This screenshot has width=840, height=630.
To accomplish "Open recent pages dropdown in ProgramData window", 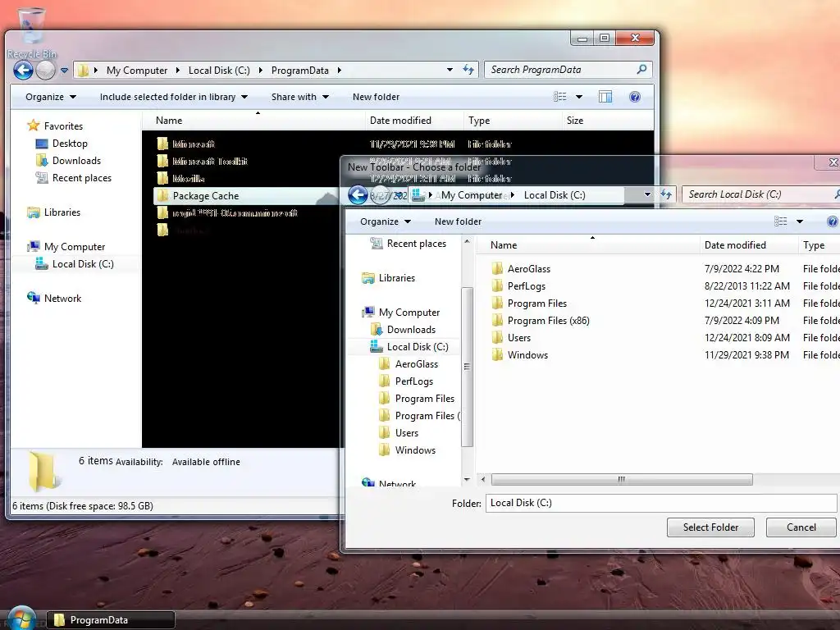I will pyautogui.click(x=64, y=71).
